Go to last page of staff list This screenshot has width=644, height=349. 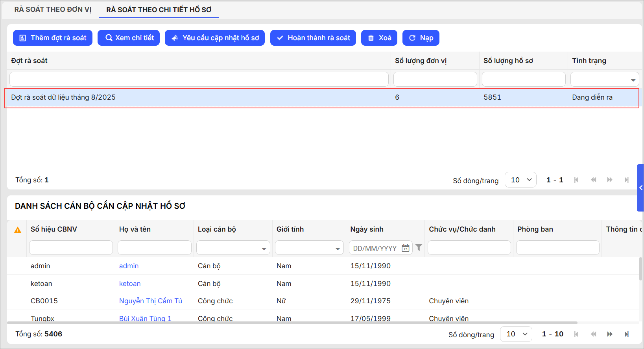[627, 334]
